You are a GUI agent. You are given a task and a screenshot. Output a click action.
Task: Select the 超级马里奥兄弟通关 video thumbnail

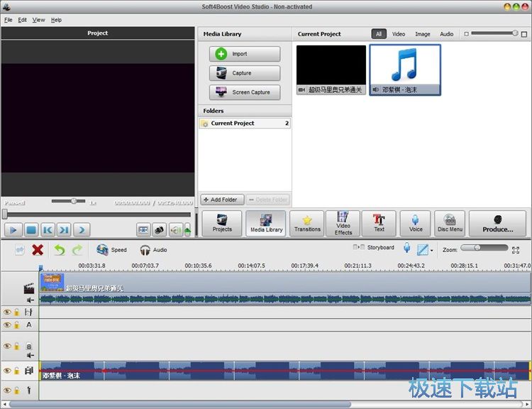[x=331, y=70]
